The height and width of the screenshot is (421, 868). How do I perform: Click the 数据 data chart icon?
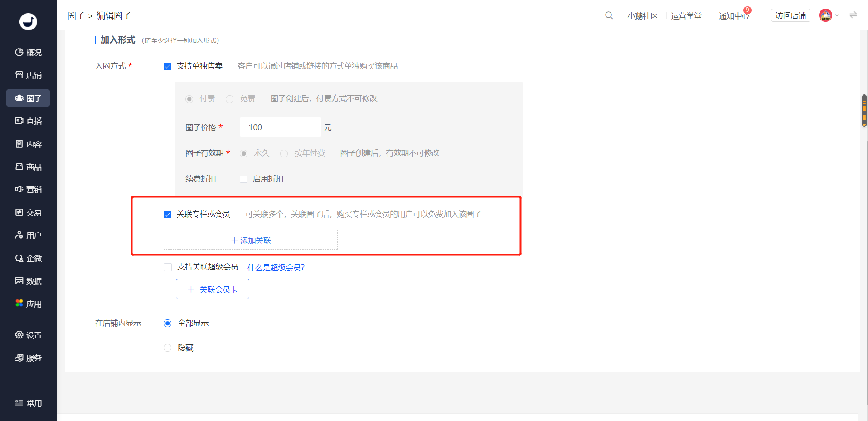[19, 281]
